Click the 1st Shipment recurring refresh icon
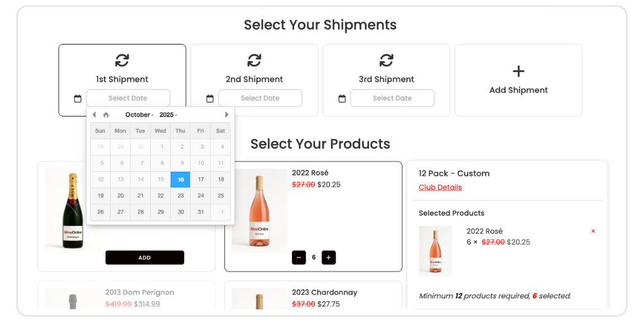The image size is (644, 322). 122,60
